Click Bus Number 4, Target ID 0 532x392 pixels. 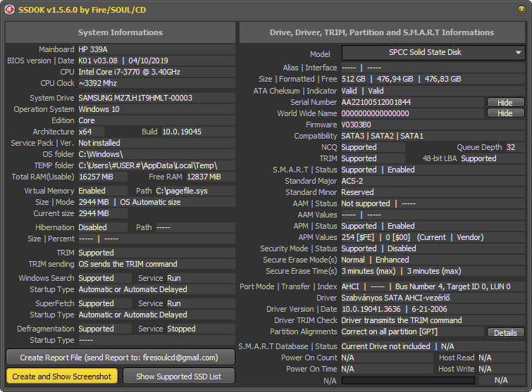pyautogui.click(x=452, y=286)
